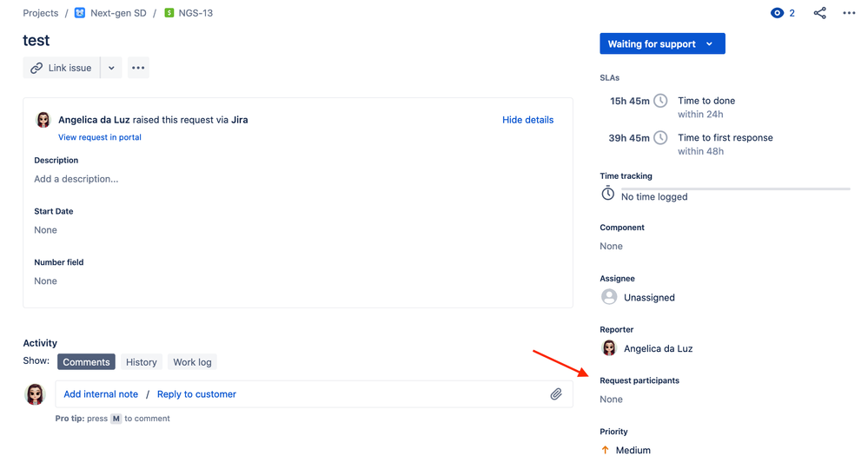Click the Time to first response clock icon
Screen dimensions: 868x469
pos(660,138)
